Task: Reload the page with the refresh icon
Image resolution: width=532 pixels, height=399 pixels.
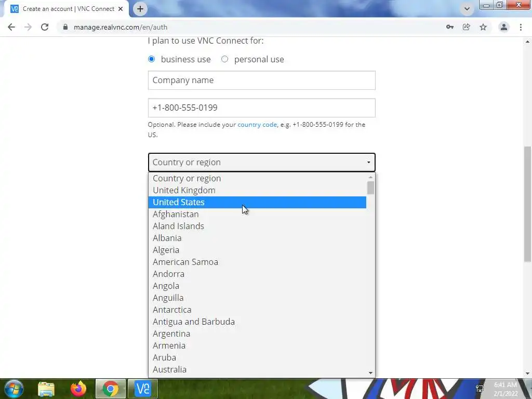Action: pos(45,27)
